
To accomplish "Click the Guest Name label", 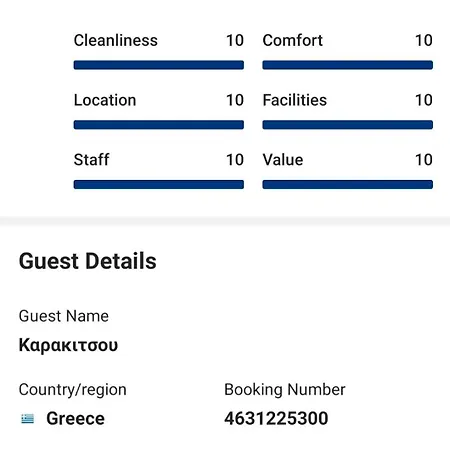I will tap(64, 316).
